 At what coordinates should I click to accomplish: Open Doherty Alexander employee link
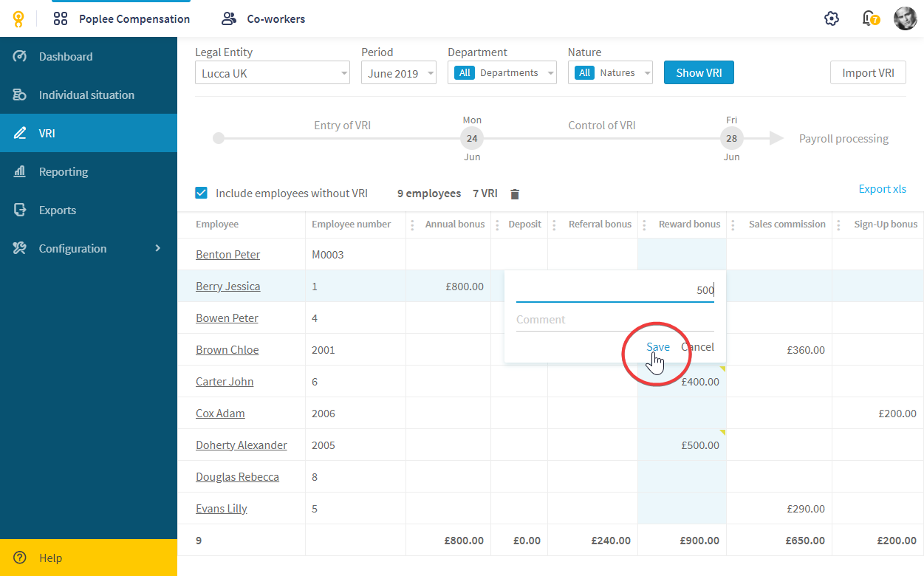pyautogui.click(x=242, y=445)
